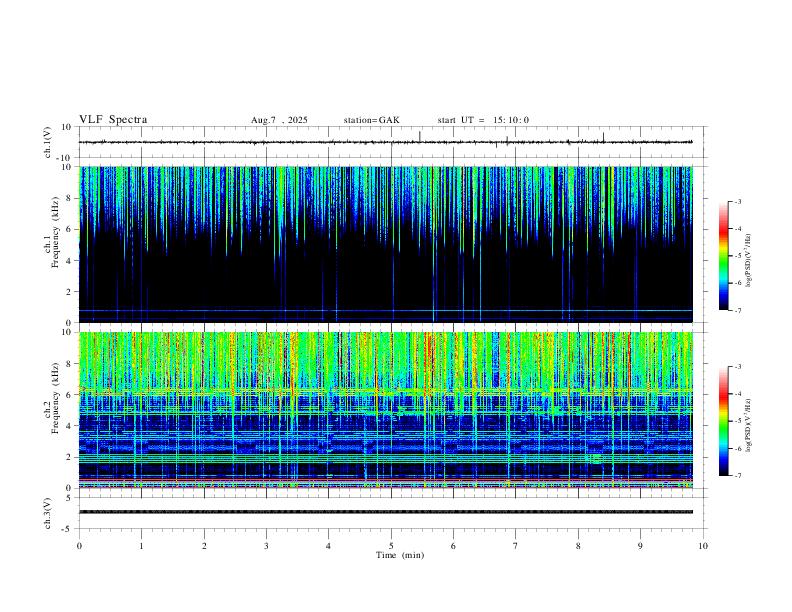Click the "2" tick on the time axis
This screenshot has width=792, height=612.
pyautogui.click(x=204, y=546)
